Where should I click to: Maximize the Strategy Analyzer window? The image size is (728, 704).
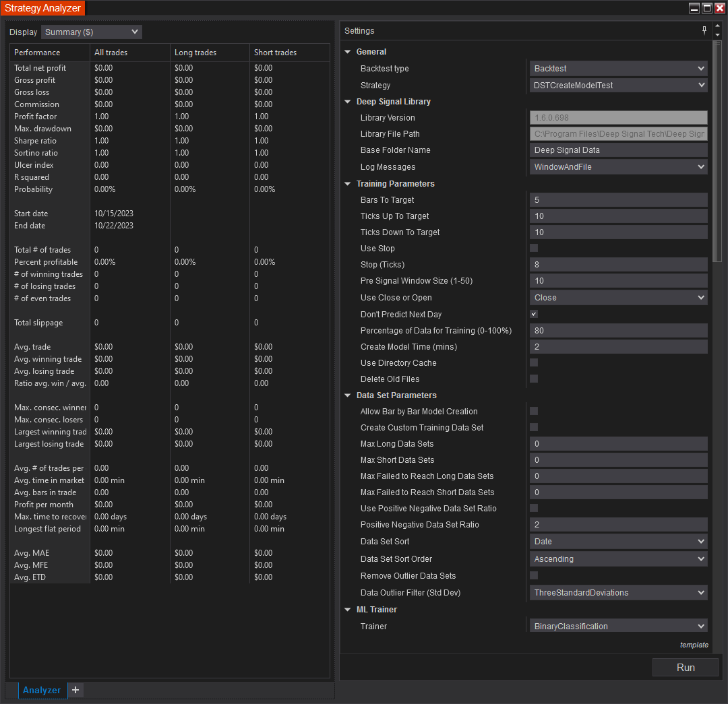tap(707, 8)
